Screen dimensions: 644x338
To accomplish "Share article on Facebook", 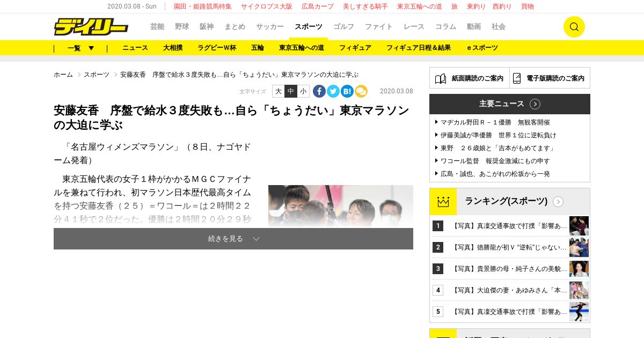I will [319, 91].
